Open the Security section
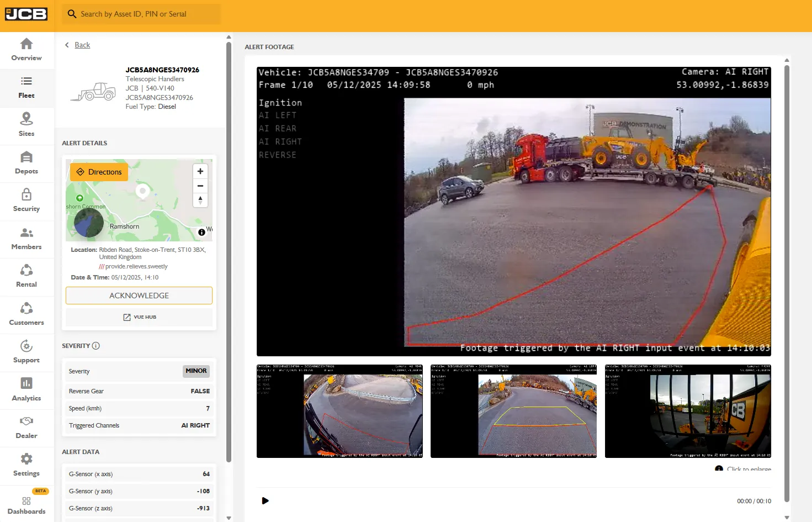 pyautogui.click(x=26, y=201)
